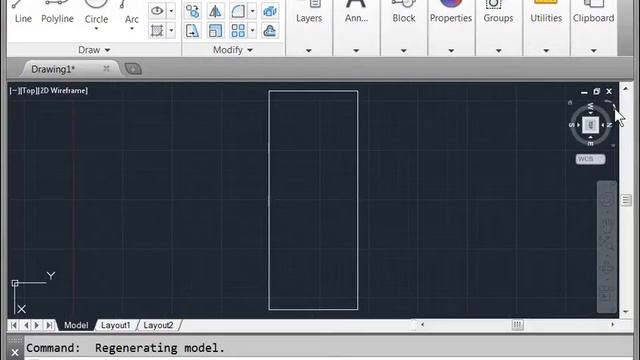640x360 pixels.
Task: Open the Properties panel button
Action: coord(451,12)
